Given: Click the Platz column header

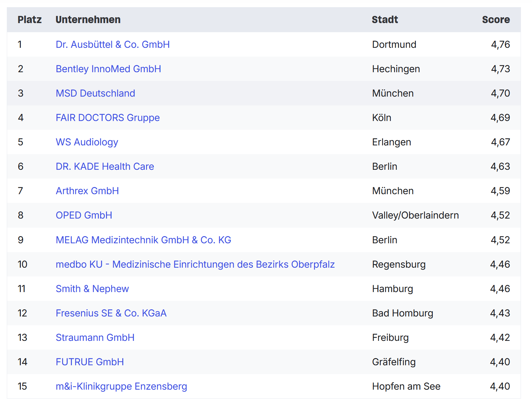Looking at the screenshot, I should (x=30, y=20).
